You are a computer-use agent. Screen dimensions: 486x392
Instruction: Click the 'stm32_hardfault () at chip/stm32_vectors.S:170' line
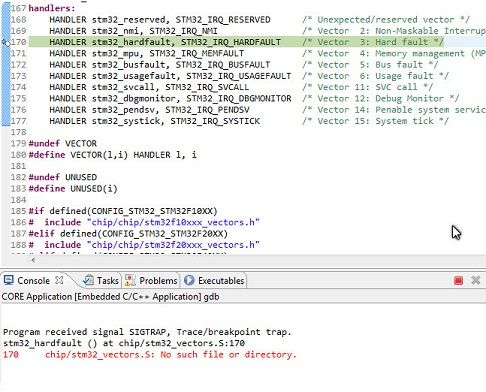(x=124, y=343)
